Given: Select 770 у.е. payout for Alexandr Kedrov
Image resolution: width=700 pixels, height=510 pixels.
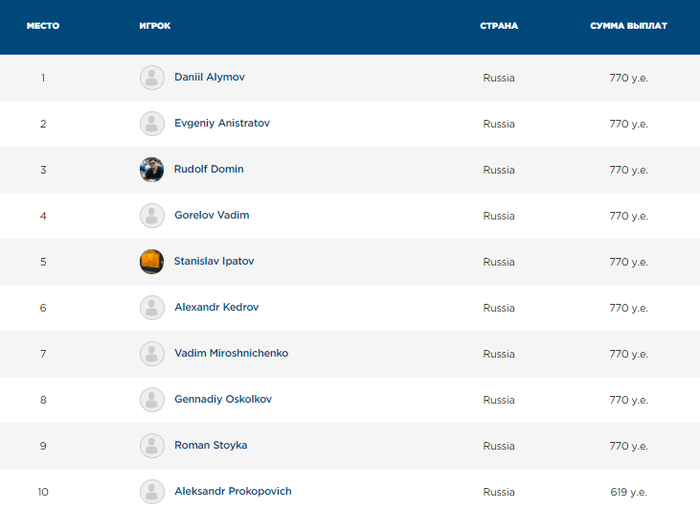Looking at the screenshot, I should (629, 308).
